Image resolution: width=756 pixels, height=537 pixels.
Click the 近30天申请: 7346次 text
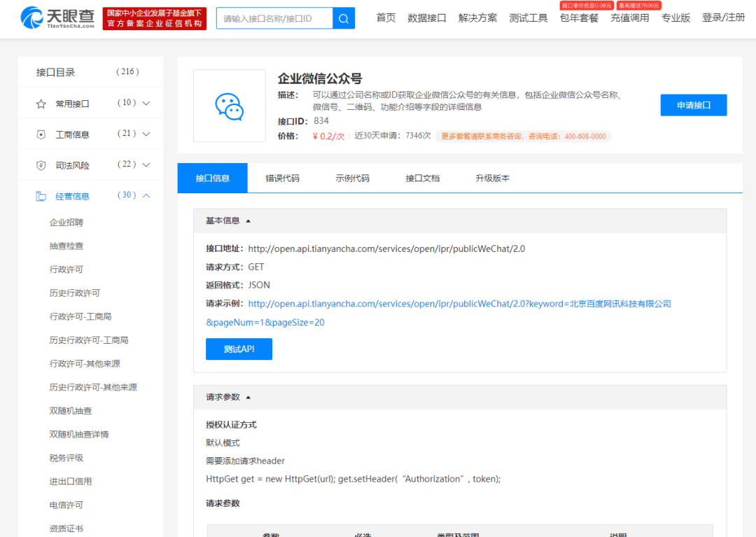coord(393,136)
